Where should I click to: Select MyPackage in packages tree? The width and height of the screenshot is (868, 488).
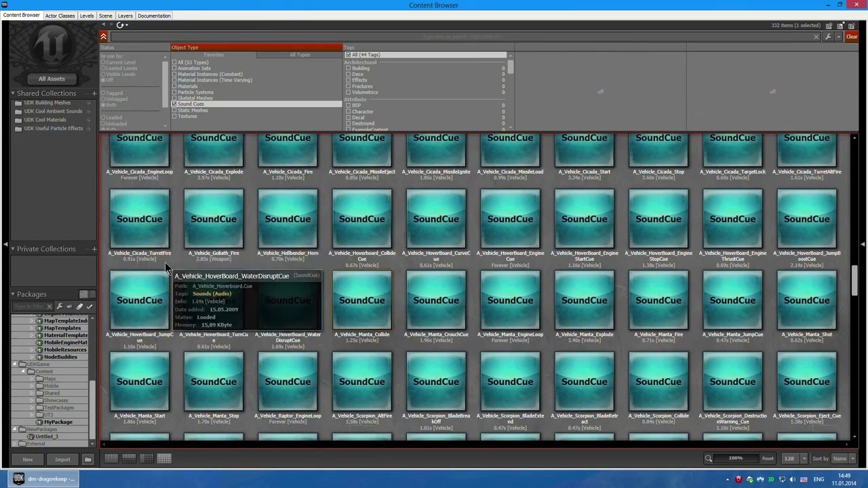[x=58, y=422]
